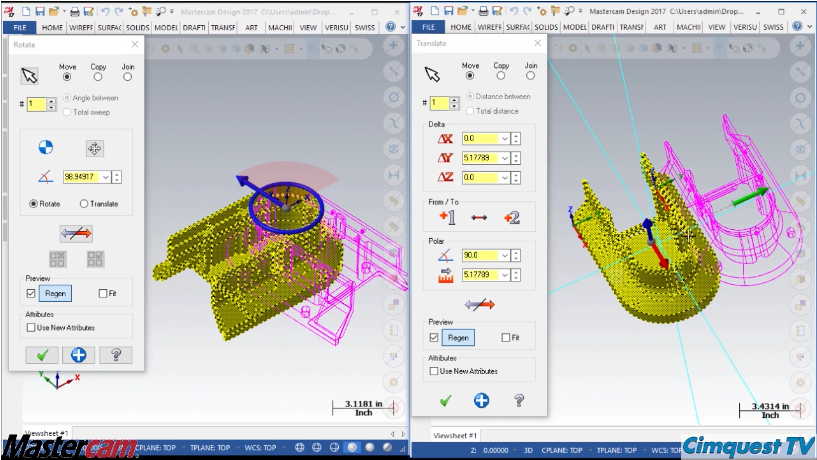
Task: Click the rotation angle input field
Action: coord(82,177)
